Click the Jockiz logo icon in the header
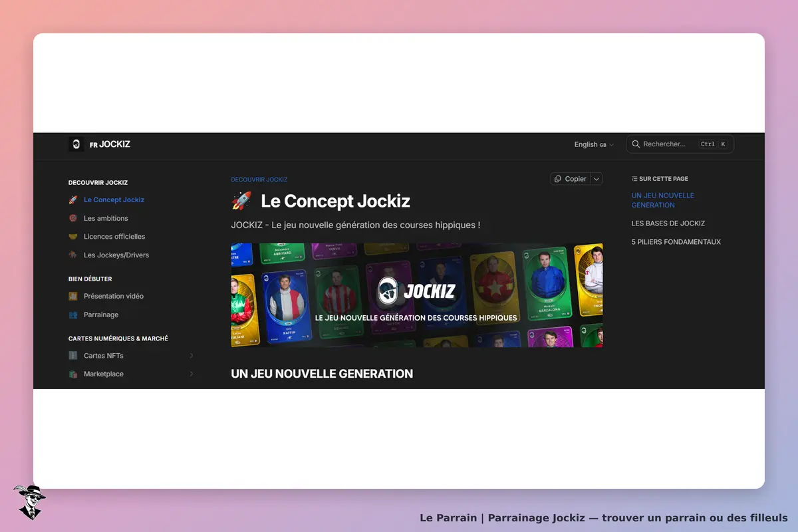 click(76, 144)
